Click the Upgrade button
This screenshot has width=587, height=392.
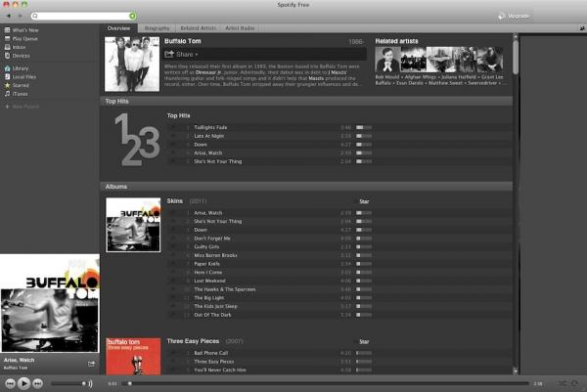tap(514, 16)
